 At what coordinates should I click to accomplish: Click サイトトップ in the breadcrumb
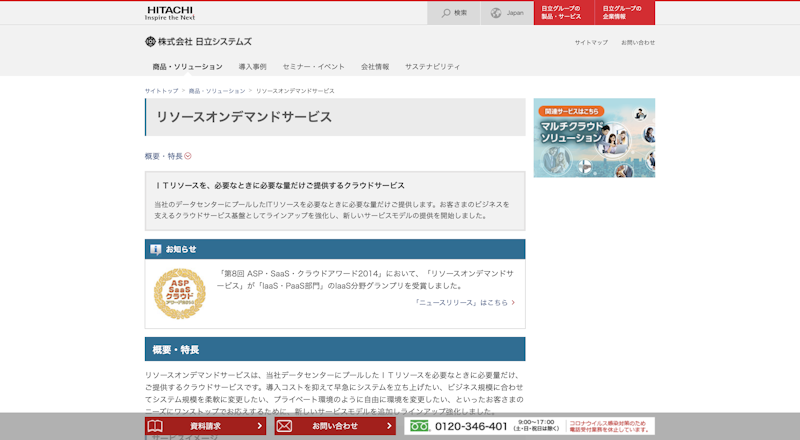pos(162,91)
